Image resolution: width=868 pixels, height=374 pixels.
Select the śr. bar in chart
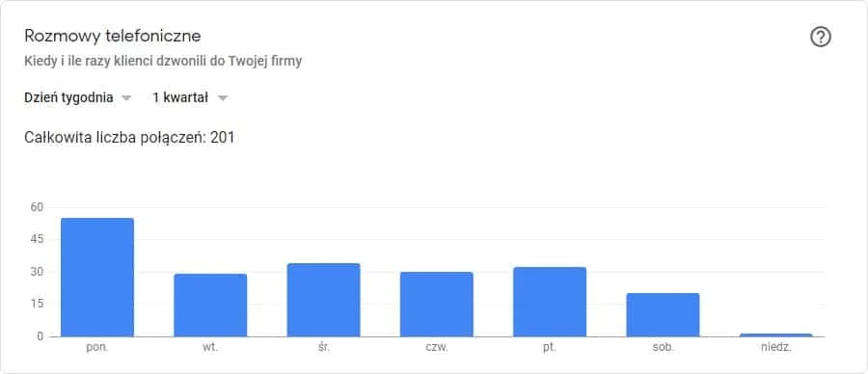click(x=323, y=300)
